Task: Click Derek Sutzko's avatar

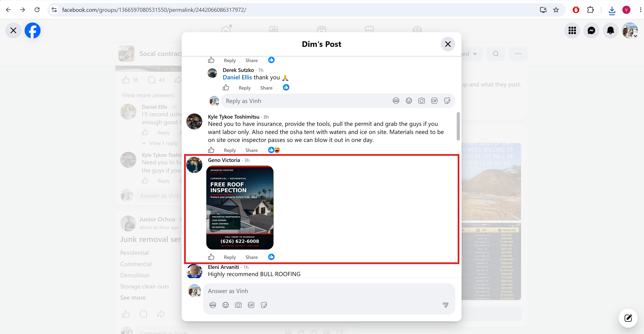Action: tap(212, 73)
